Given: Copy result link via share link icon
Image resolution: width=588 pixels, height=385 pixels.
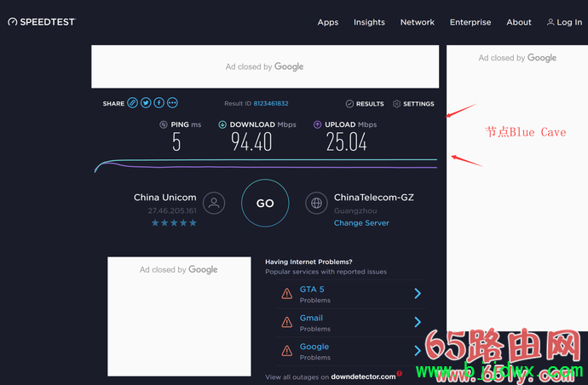Looking at the screenshot, I should coord(132,103).
